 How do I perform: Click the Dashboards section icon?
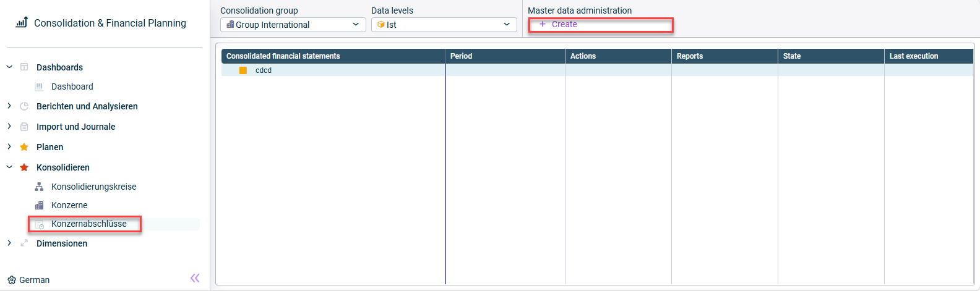click(24, 67)
